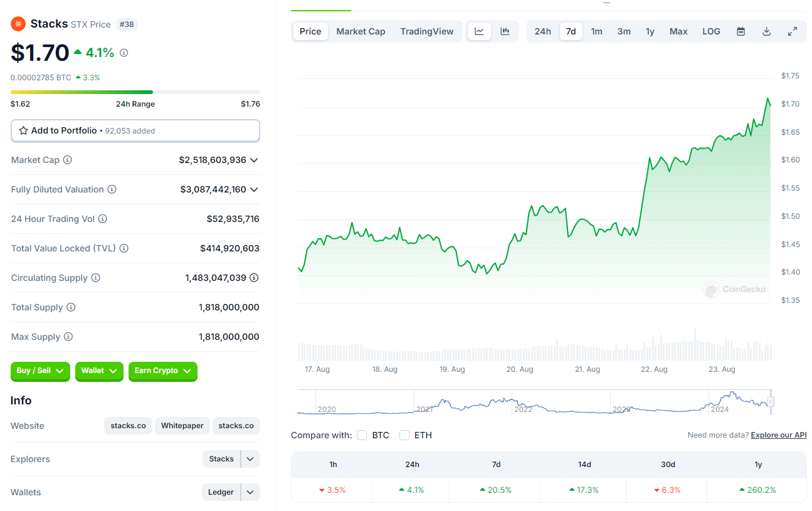Switch to TradingView tab
Viewport: 812px width, 511px height.
(426, 31)
